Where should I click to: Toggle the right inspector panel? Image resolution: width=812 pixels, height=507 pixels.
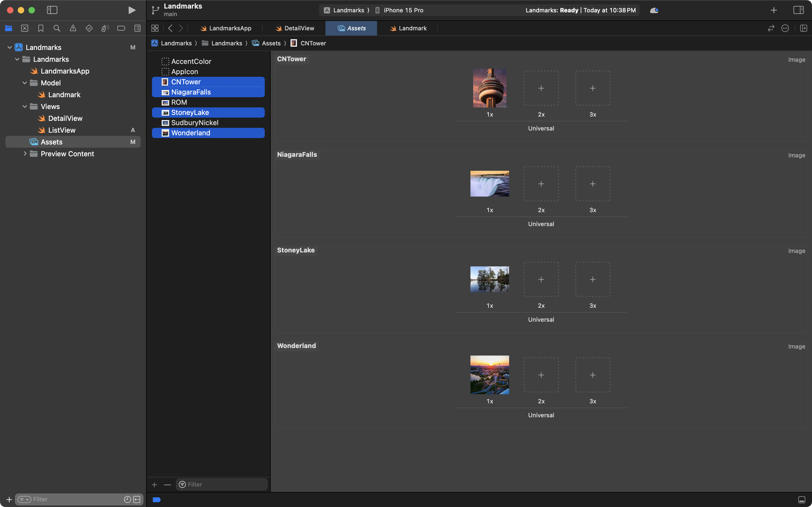click(x=799, y=10)
